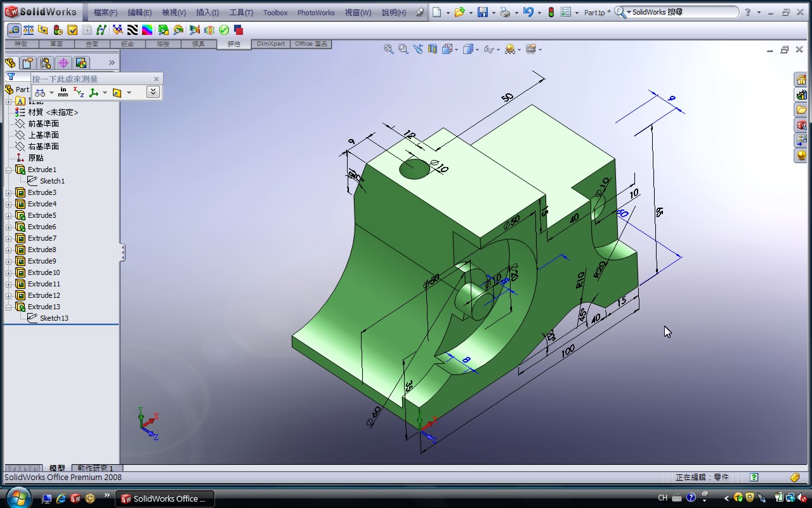Collapse the Extrude13 tree node
The image size is (812, 508).
(9, 307)
